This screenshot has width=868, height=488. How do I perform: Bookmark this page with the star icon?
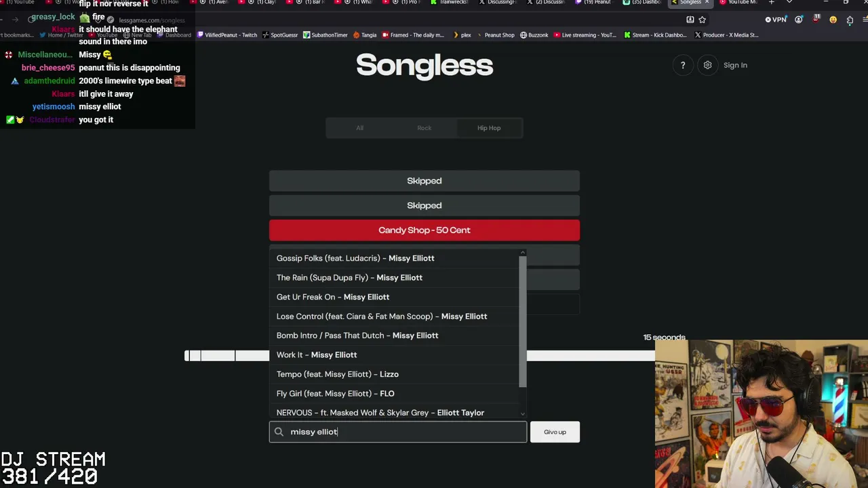click(703, 20)
